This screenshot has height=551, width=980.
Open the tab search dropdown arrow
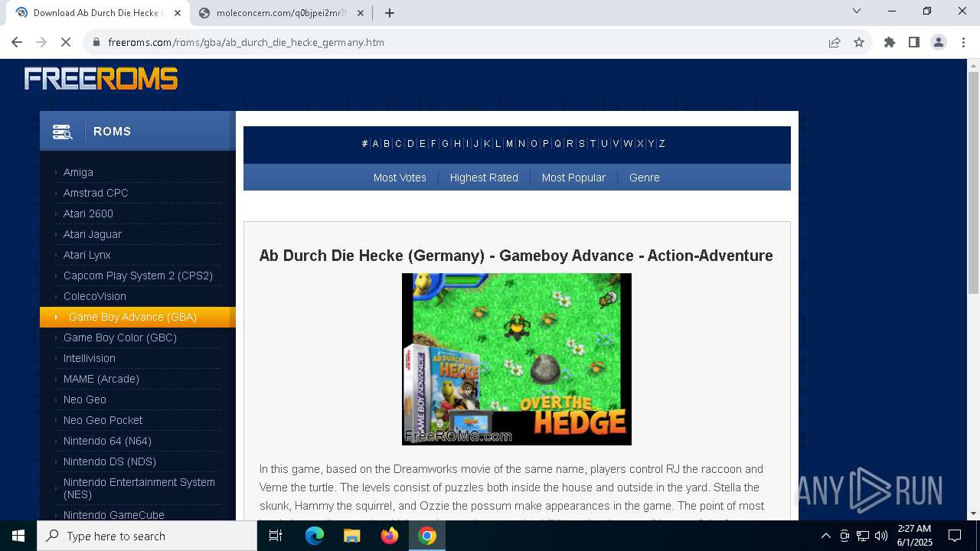point(857,11)
